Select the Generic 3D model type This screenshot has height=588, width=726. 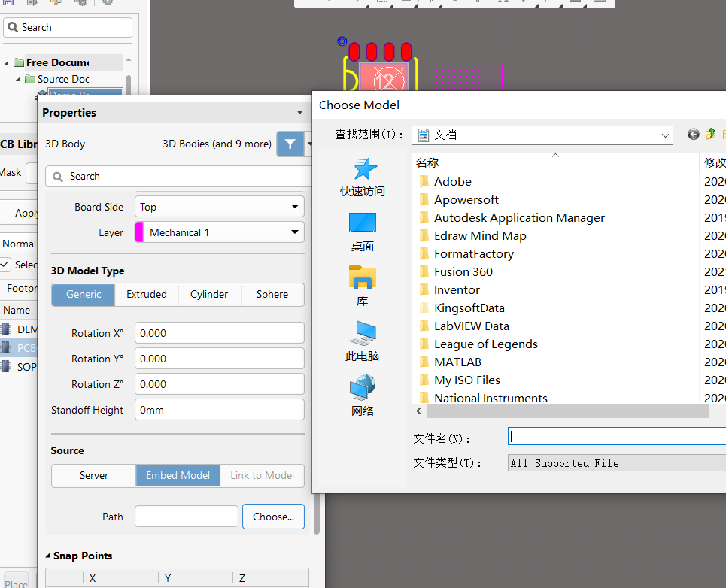[84, 294]
